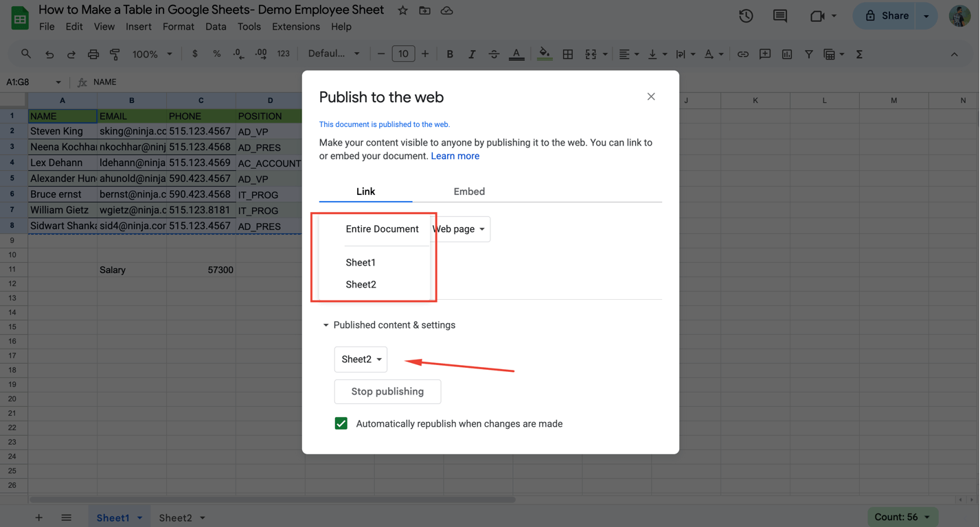Screen dimensions: 980x527
Task: Click the Stop publishing button
Action: [387, 392]
